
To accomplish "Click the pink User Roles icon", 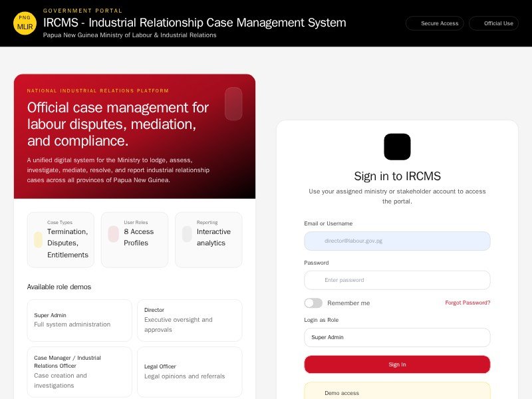I will [113, 234].
